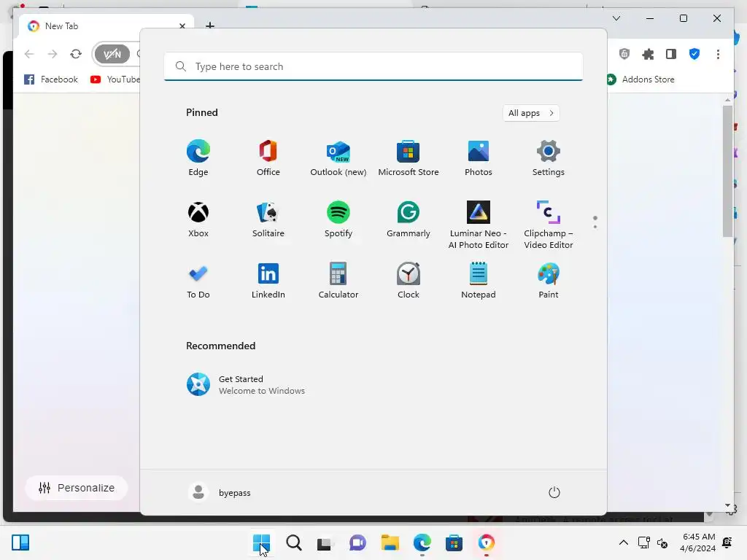Click the blue shield security icon

coord(694,54)
